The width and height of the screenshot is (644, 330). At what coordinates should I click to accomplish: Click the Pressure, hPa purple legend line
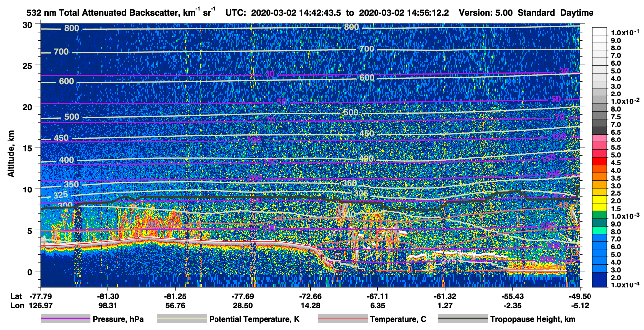(x=65, y=319)
